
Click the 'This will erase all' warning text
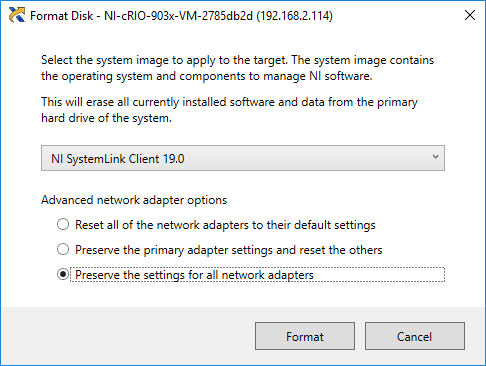click(x=229, y=110)
